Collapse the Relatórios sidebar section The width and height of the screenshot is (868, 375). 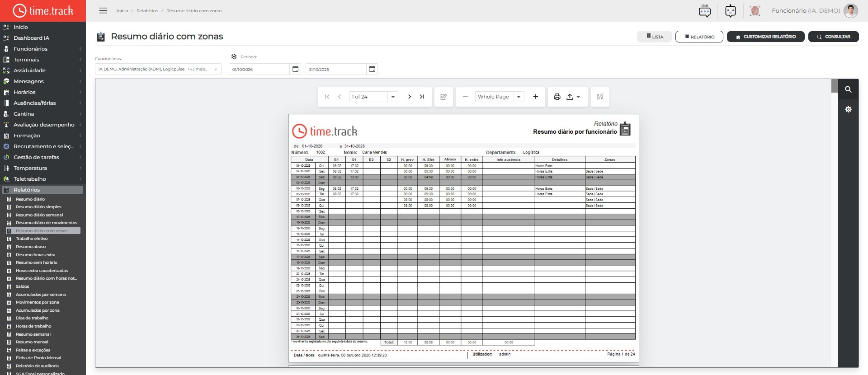click(x=42, y=190)
